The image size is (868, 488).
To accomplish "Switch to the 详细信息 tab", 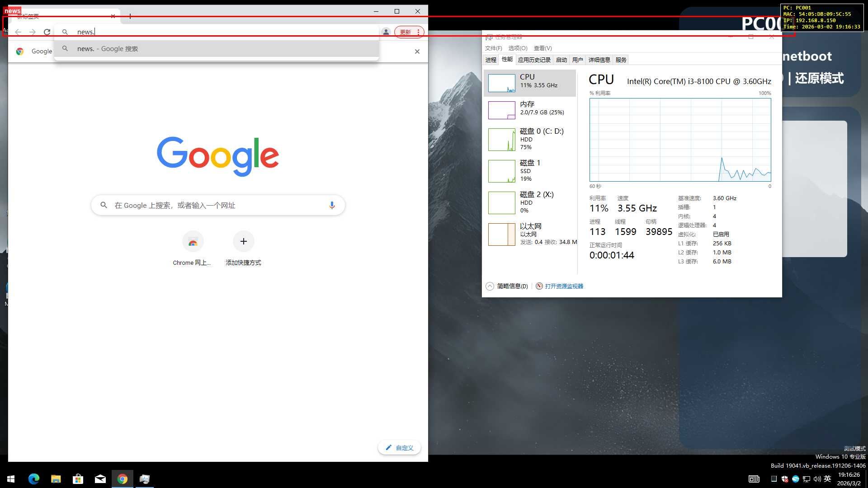I will pos(599,60).
